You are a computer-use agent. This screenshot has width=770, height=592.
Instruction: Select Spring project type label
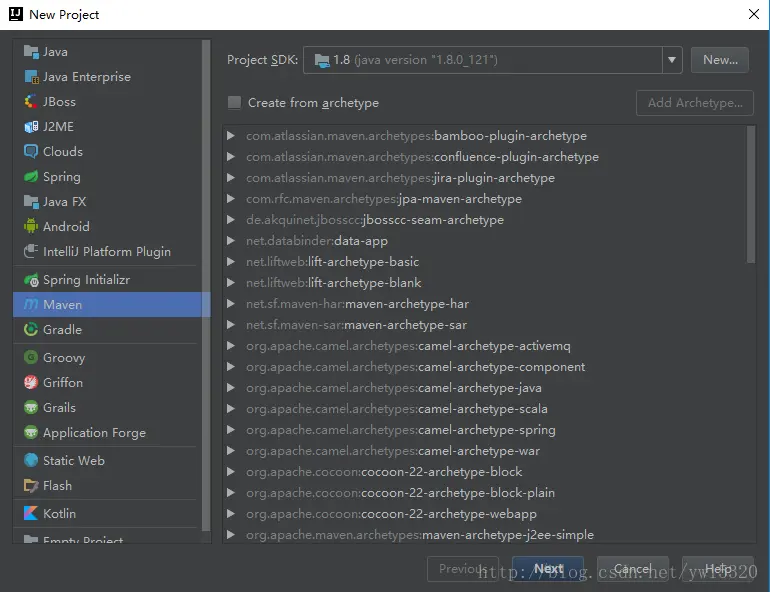tap(62, 177)
